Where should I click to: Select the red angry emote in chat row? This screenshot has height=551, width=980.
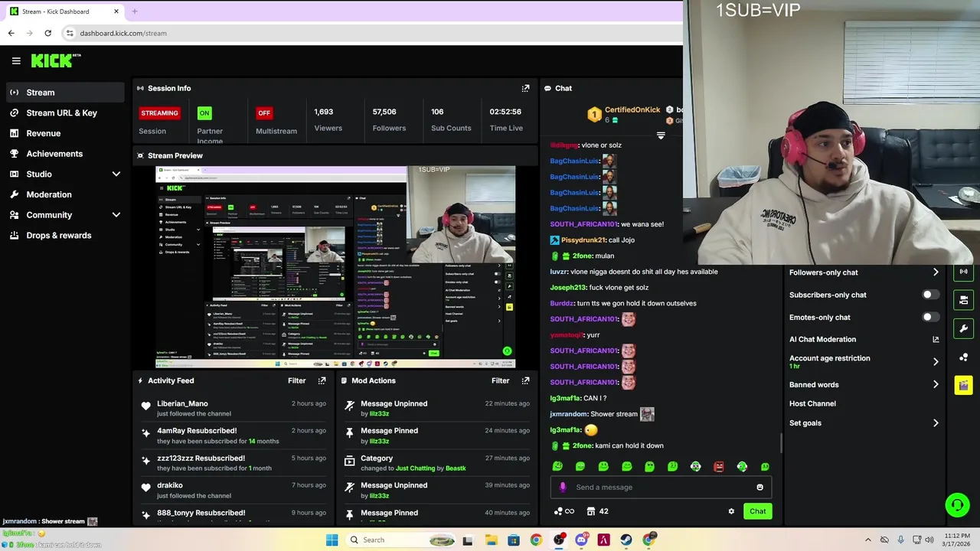pyautogui.click(x=718, y=466)
